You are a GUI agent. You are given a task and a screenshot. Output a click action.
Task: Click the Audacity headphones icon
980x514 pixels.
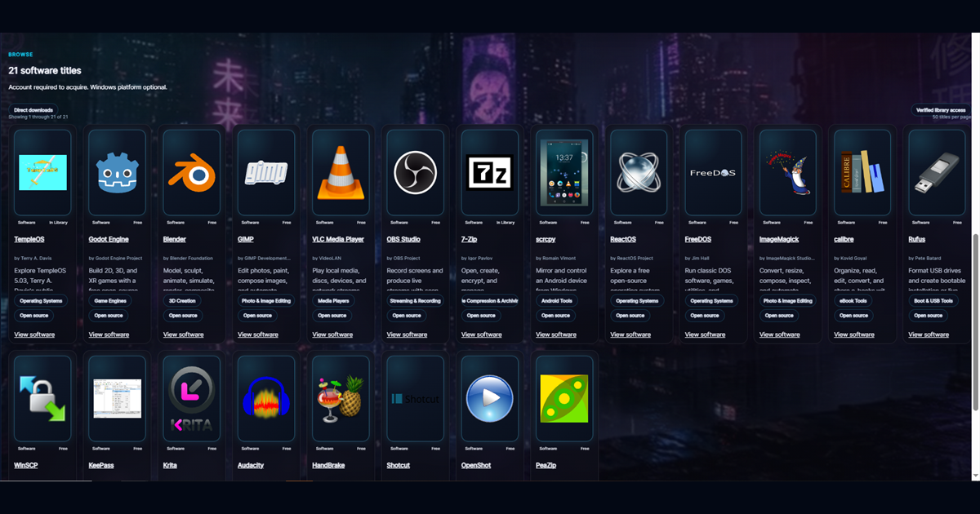(266, 398)
